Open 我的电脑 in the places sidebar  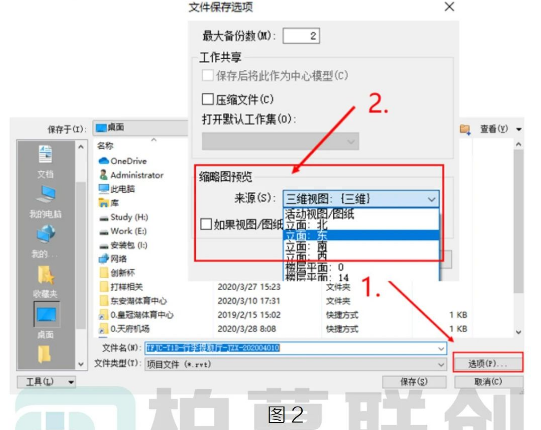pyautogui.click(x=46, y=195)
